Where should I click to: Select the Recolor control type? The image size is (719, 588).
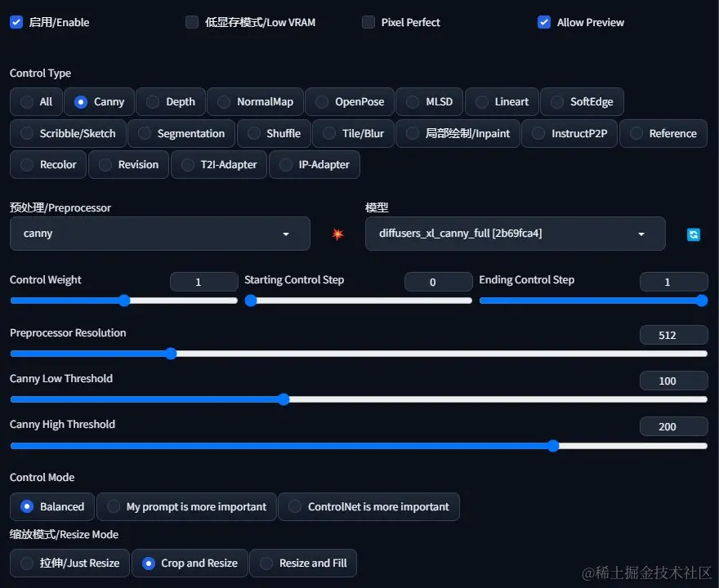point(48,164)
